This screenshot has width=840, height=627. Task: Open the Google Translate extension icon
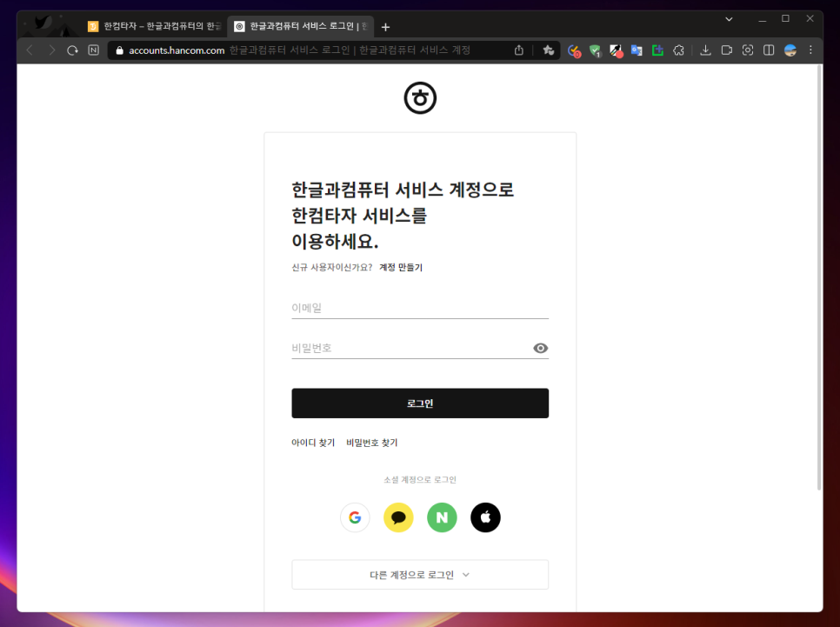[x=637, y=50]
